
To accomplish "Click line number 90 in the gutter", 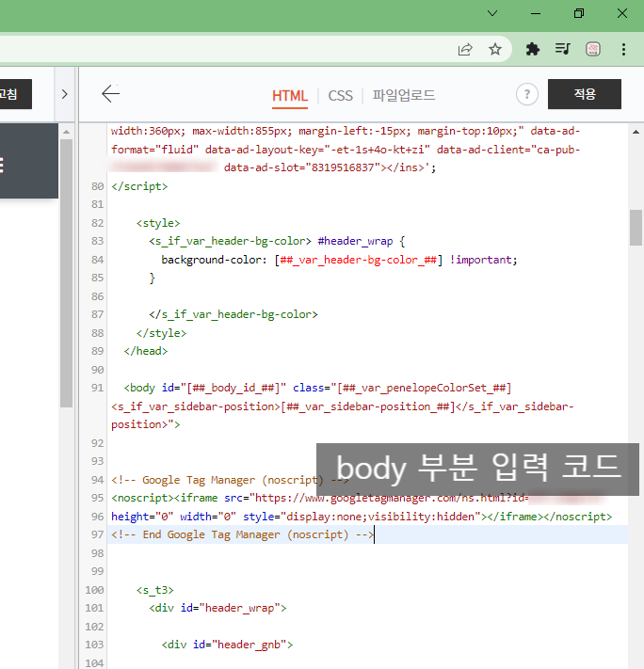I will tap(97, 370).
